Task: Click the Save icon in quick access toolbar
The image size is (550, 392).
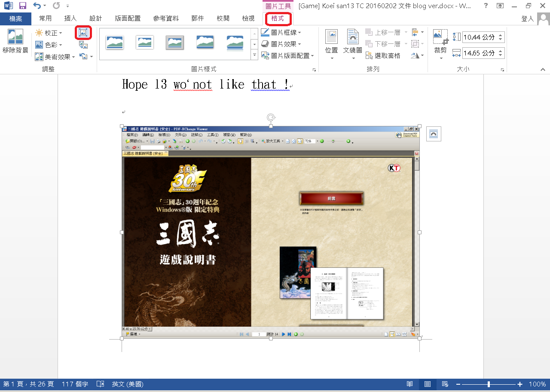Action: coord(23,6)
